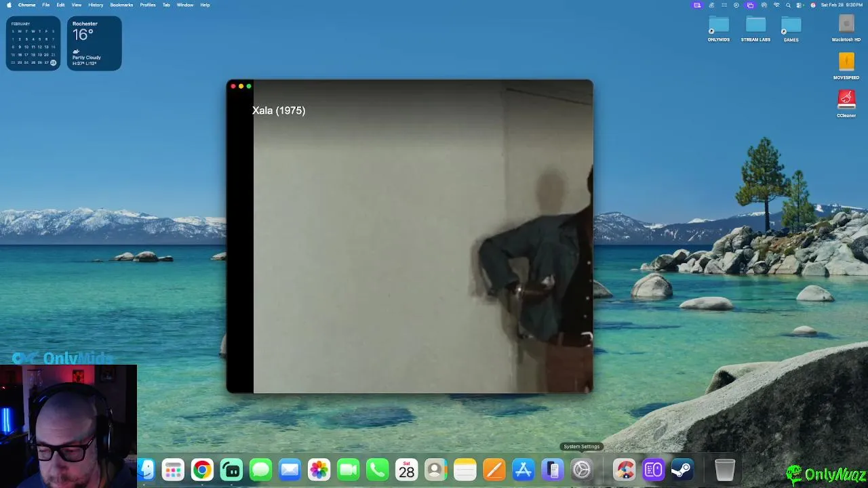Launch Steam from the Dock

point(682,470)
